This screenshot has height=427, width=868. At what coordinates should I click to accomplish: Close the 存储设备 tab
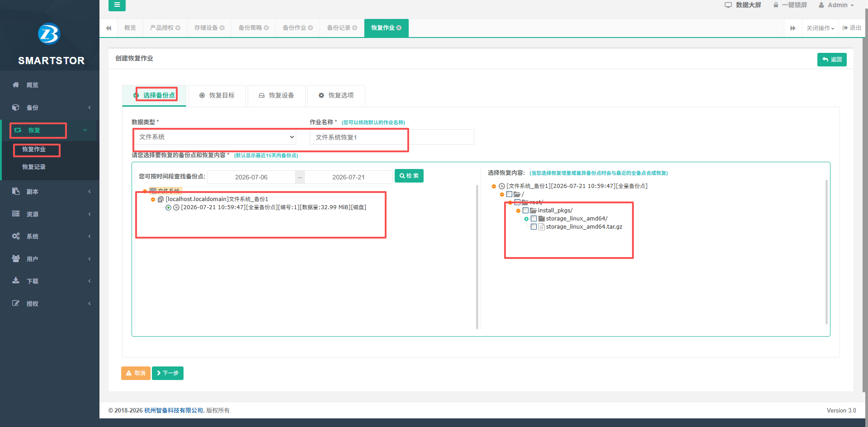click(x=222, y=28)
